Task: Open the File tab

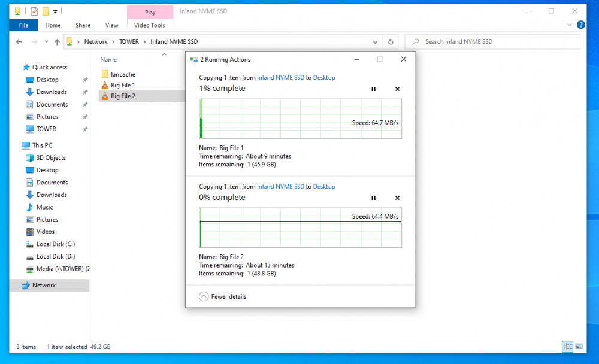Action: 24,25
